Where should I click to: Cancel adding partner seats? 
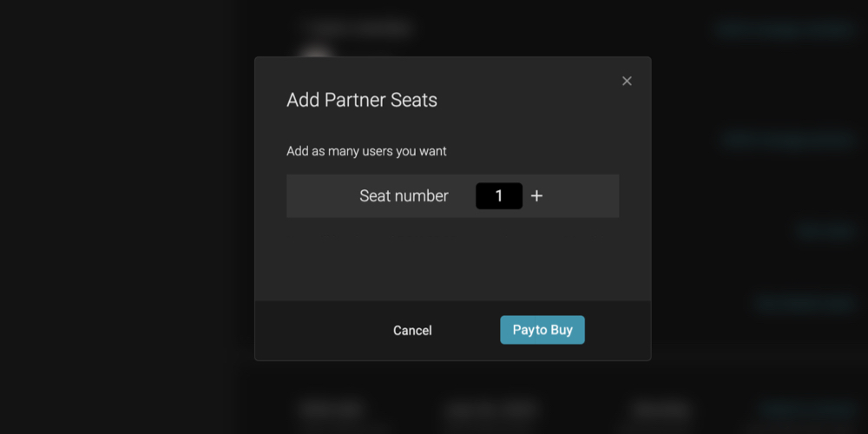[412, 331]
